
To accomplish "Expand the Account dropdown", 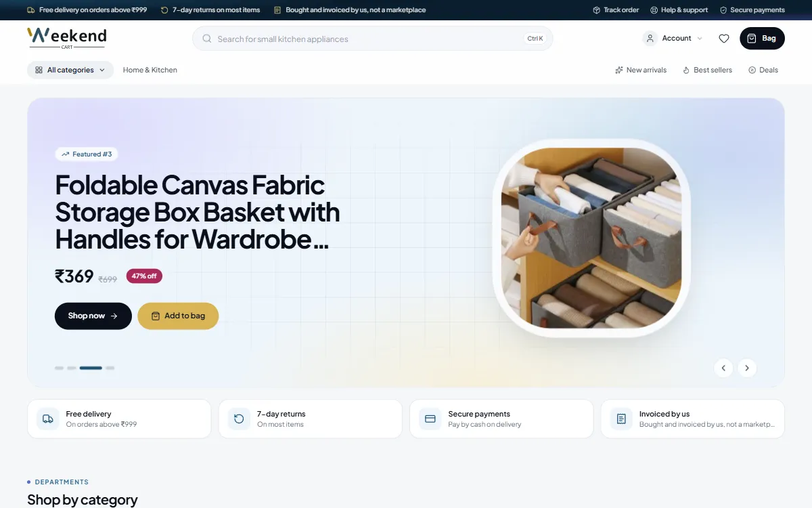I will click(x=674, y=39).
